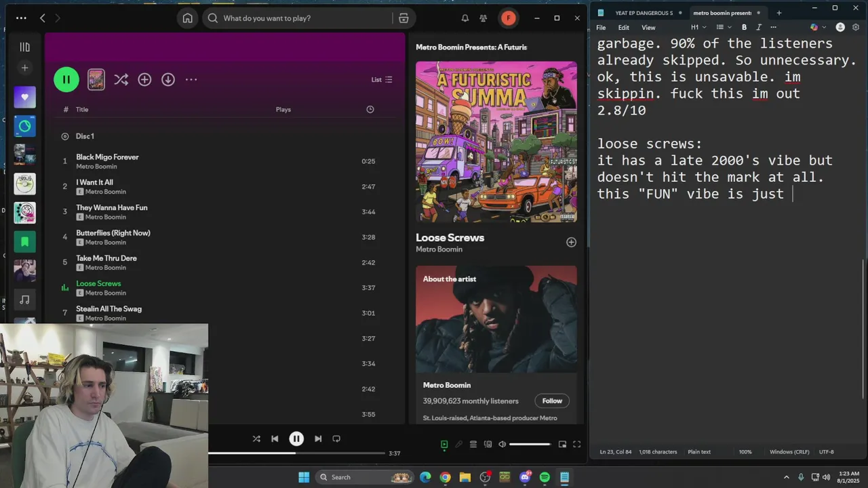The height and width of the screenshot is (488, 868).
Task: Expand the list style dropdown in Notepad
Action: pyautogui.click(x=724, y=28)
